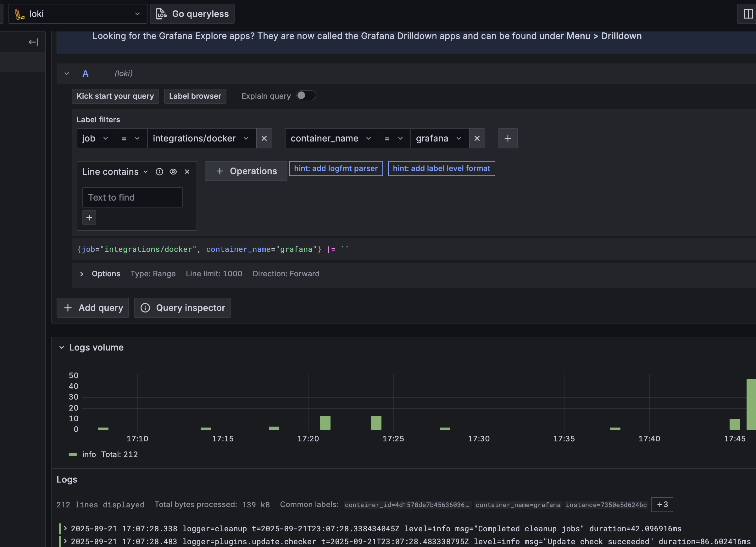756x547 pixels.
Task: Remove the Line contains operation
Action: coord(187,172)
